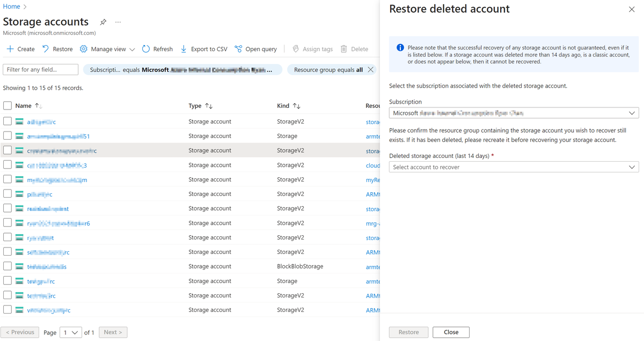Select the first storage account checkbox
Screen dimensions: 644x341
click(8, 121)
